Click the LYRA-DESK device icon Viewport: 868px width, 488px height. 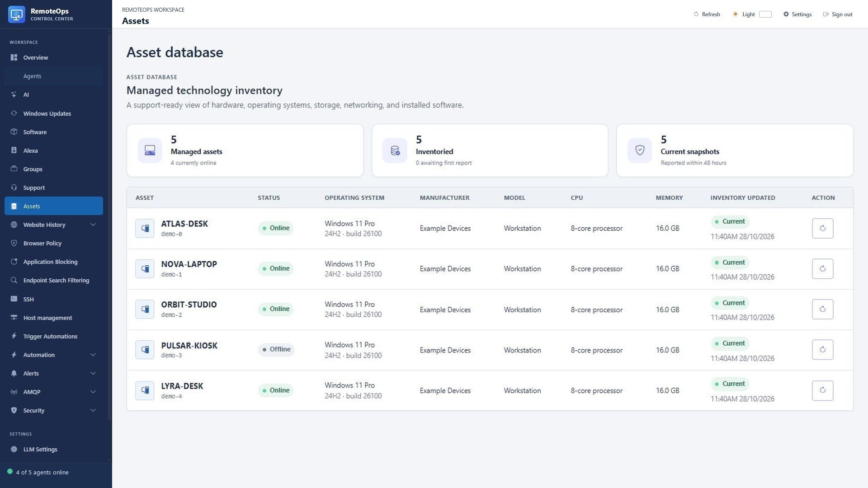tap(145, 390)
